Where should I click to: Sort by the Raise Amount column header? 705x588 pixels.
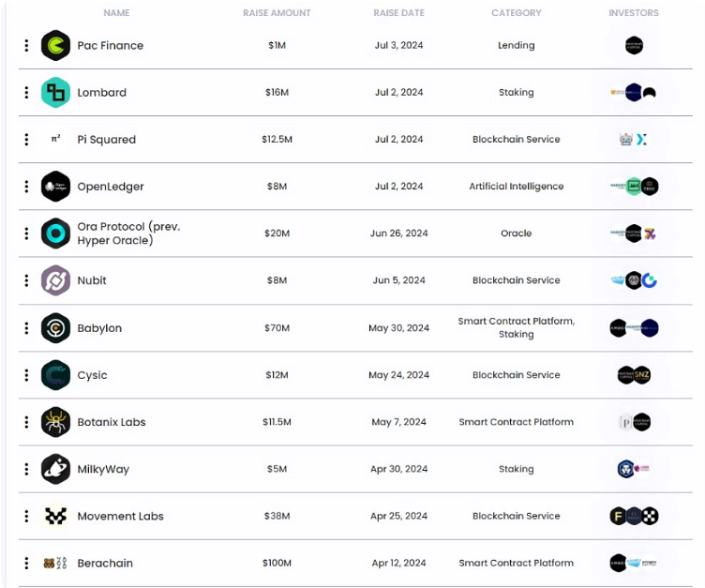[277, 13]
